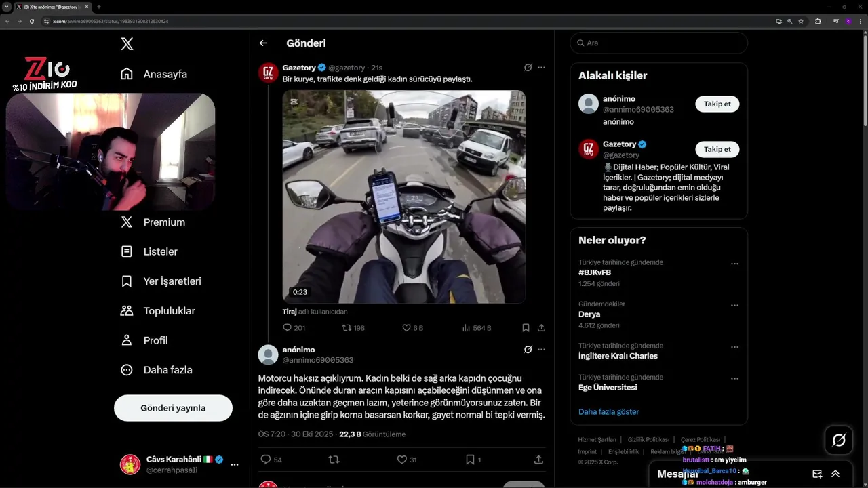Open browser extensions puzzle icon

click(x=818, y=21)
